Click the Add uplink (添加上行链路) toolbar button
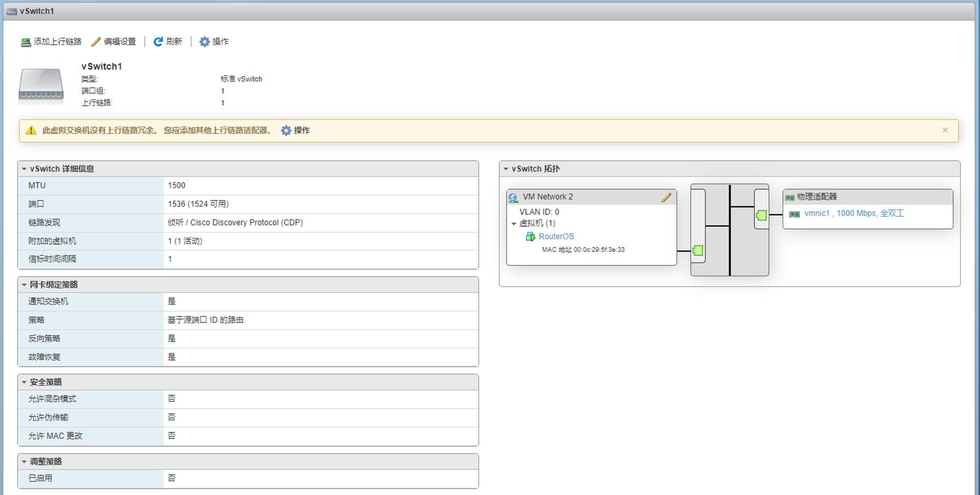980x495 pixels. point(51,42)
